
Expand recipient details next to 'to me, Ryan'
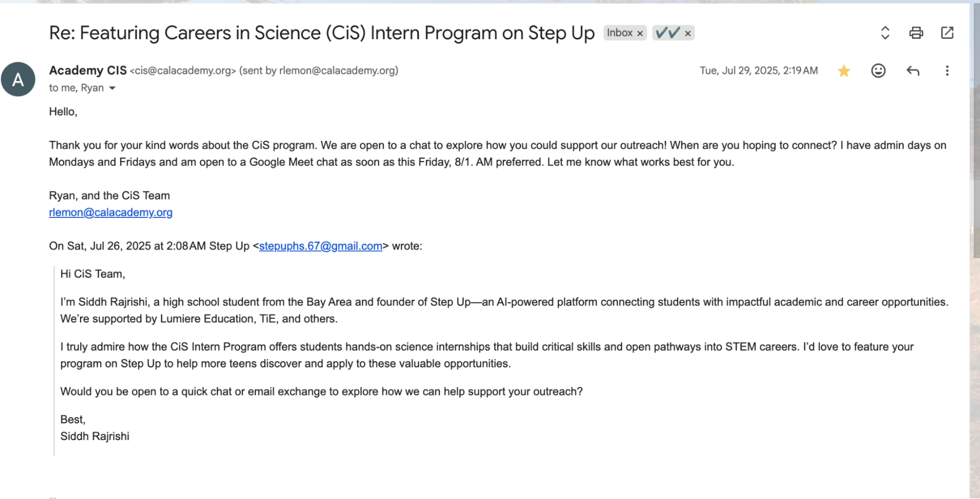(x=112, y=88)
